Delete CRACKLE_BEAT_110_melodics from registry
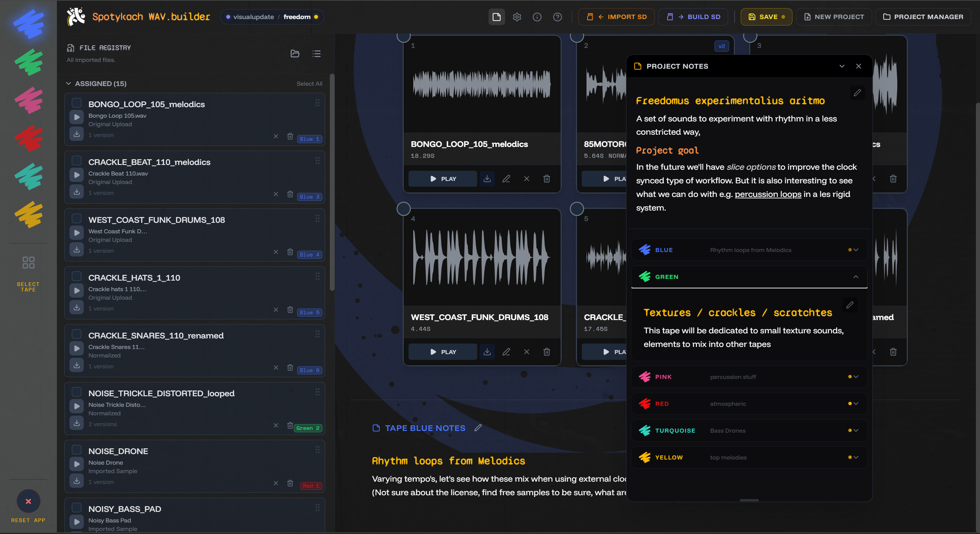Viewport: 980px width, 534px height. coord(290,194)
